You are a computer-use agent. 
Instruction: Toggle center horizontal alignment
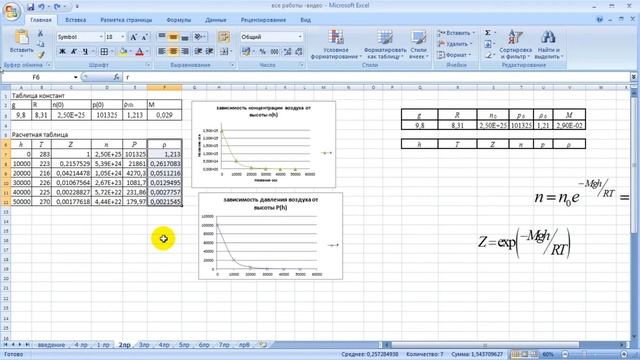(173, 51)
